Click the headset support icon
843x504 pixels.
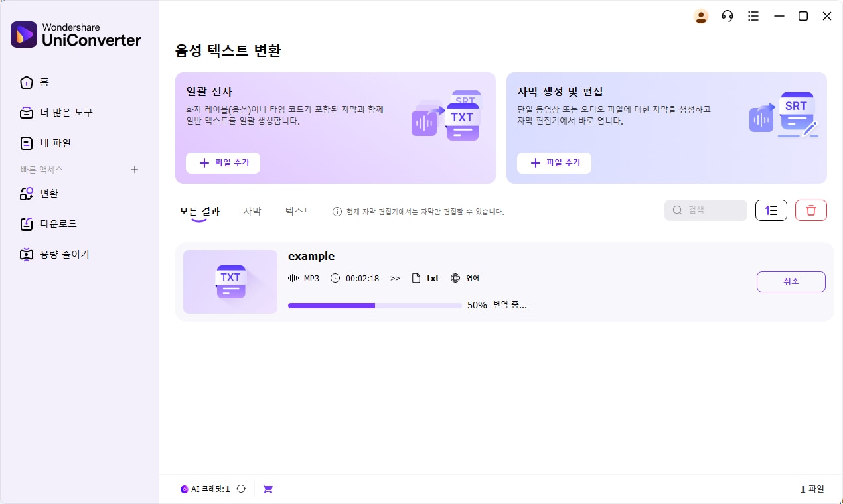point(728,17)
